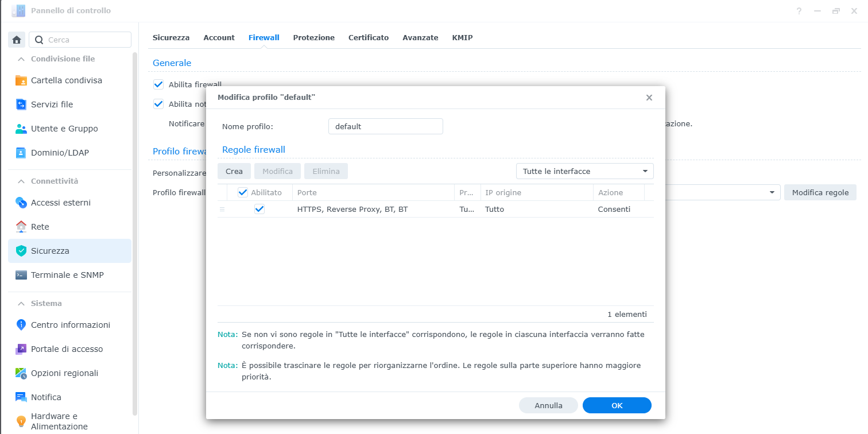
Task: Open Centro informazioni
Action: click(x=71, y=325)
